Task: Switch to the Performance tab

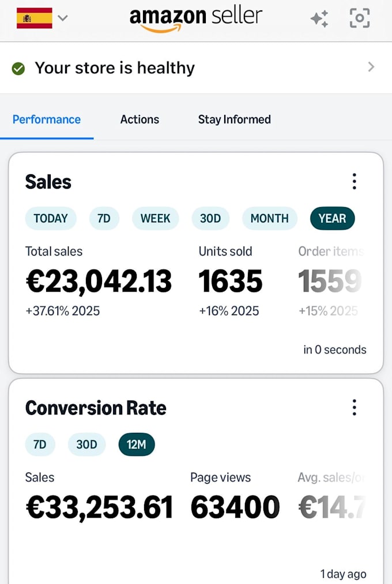Action: pyautogui.click(x=47, y=119)
